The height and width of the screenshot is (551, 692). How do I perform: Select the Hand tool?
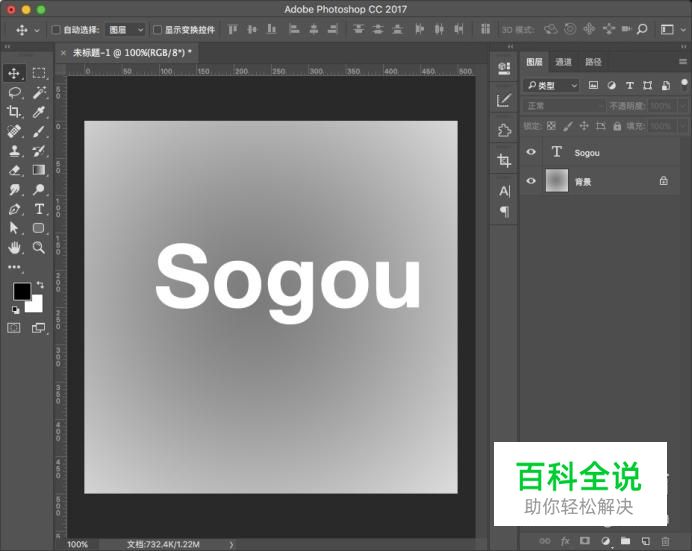pyautogui.click(x=15, y=247)
